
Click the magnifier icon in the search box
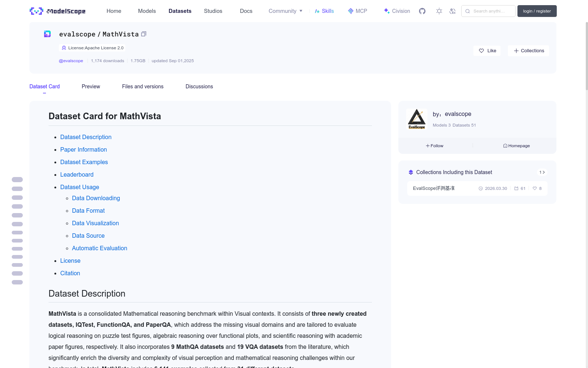click(468, 11)
